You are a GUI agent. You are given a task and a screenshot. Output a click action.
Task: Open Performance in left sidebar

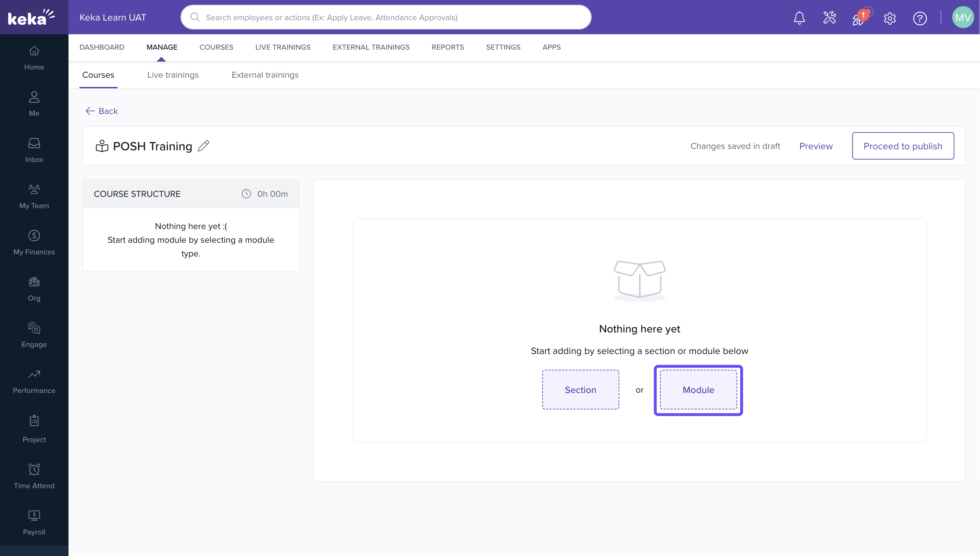click(x=34, y=381)
